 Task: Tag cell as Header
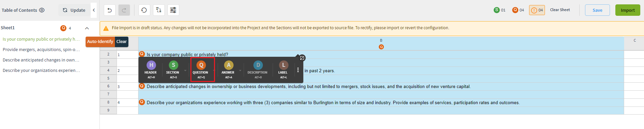(x=151, y=70)
